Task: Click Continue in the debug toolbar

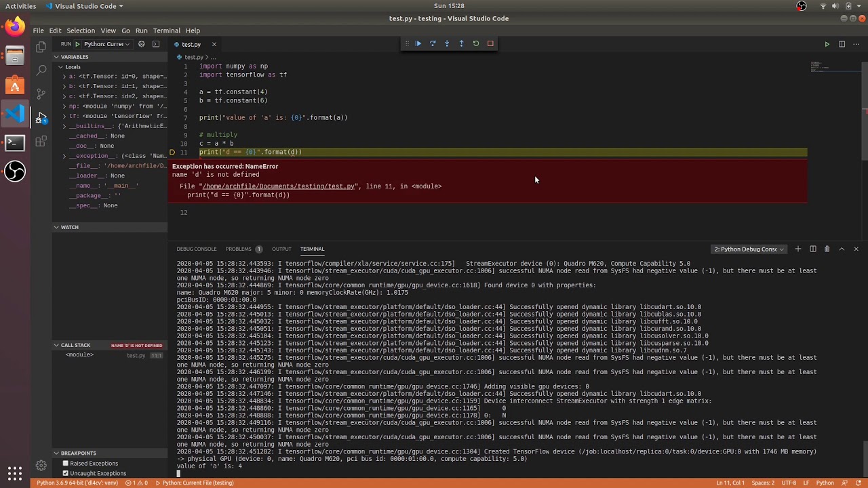Action: [x=418, y=43]
